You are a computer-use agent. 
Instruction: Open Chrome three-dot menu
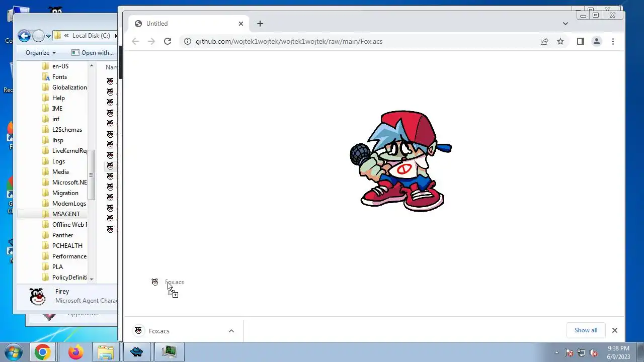pyautogui.click(x=613, y=41)
